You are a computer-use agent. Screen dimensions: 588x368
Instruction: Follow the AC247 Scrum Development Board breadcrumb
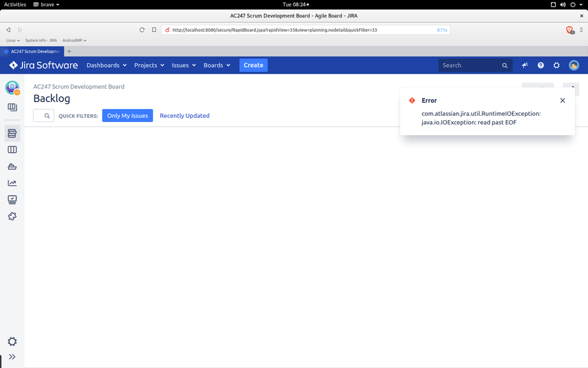78,86
